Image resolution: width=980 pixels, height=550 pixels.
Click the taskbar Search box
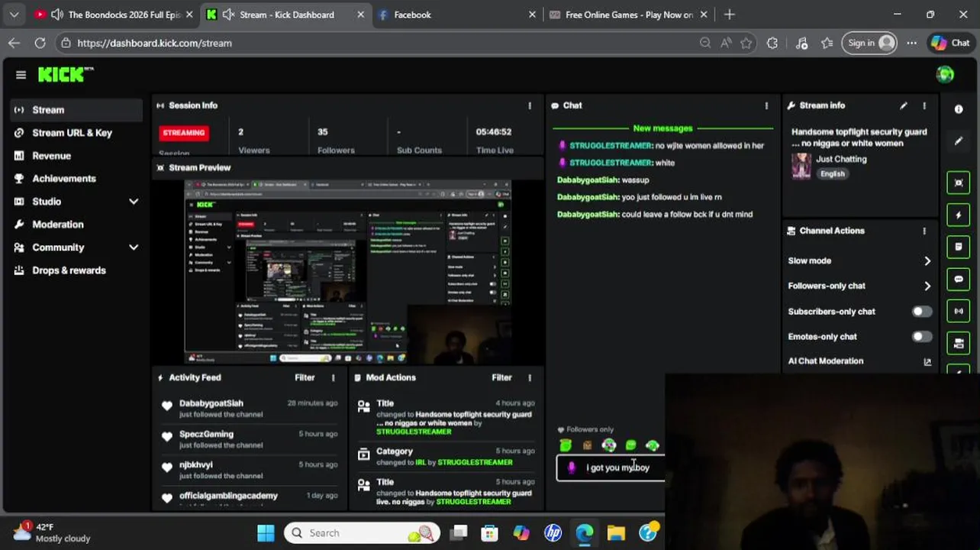[363, 533]
